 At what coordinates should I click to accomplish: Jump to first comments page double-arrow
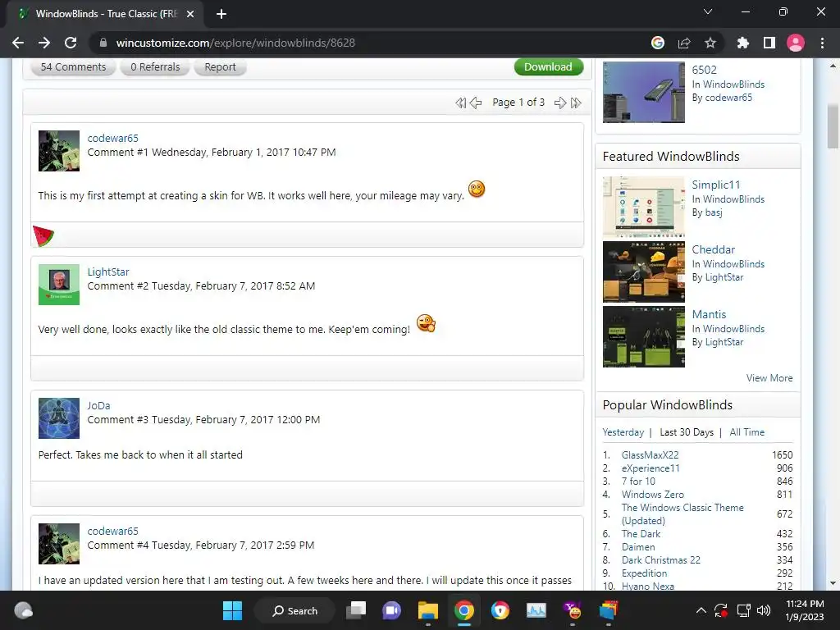click(461, 103)
